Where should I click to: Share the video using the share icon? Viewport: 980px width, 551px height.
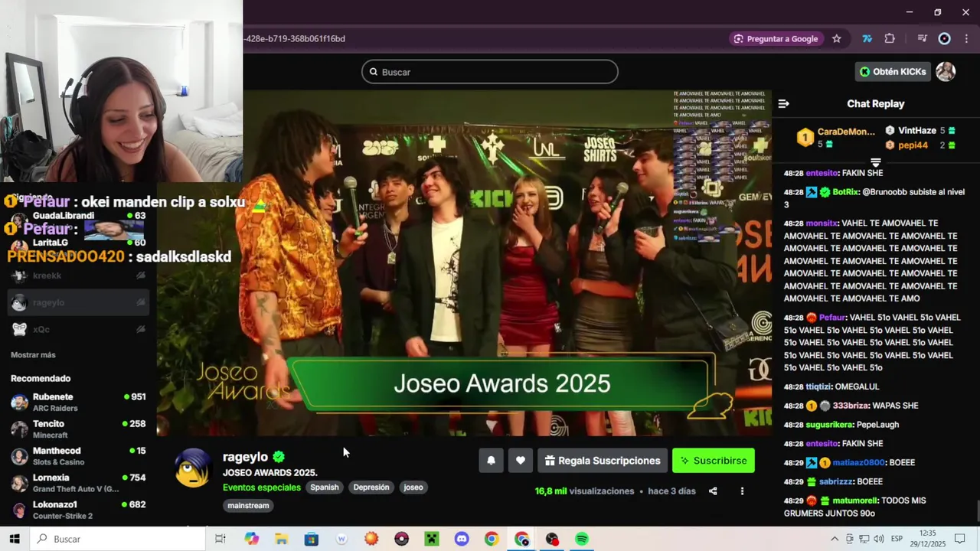tap(713, 491)
